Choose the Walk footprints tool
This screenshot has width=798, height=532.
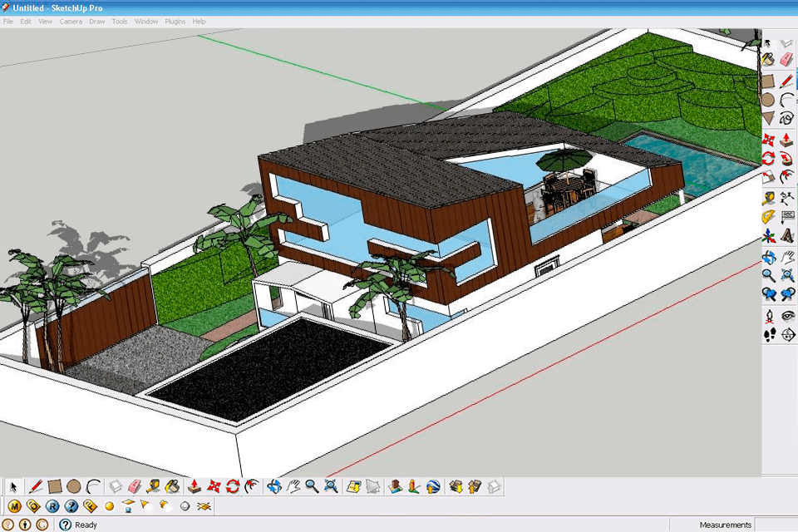point(769,335)
